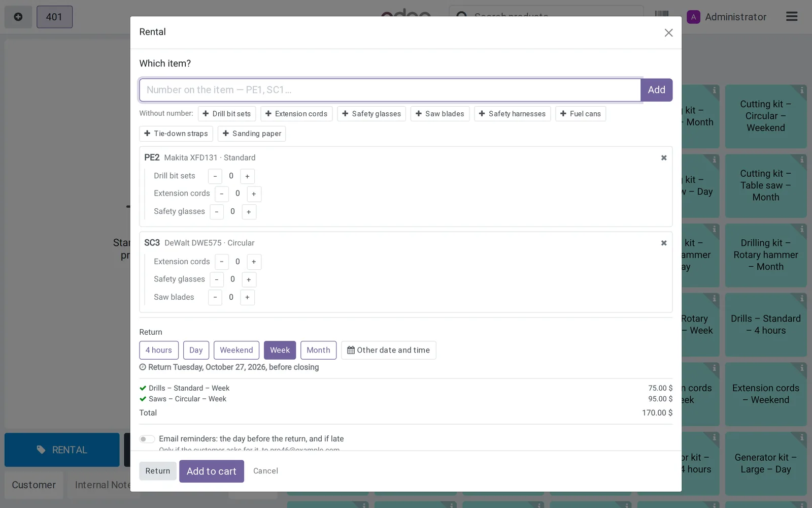This screenshot has width=812, height=508.
Task: Select the Weekend return option
Action: point(236,350)
